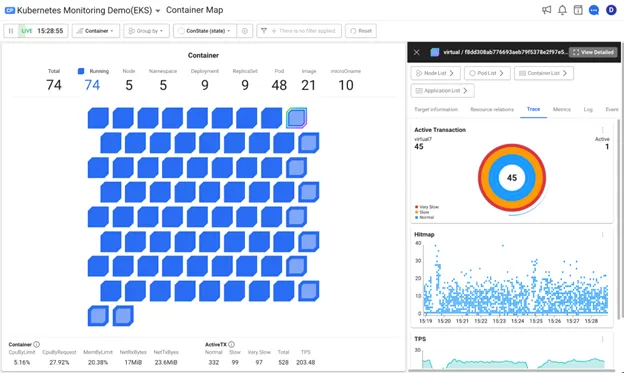Open color settings gear next to ConState
Image resolution: width=624 pixels, height=373 pixels.
(245, 31)
